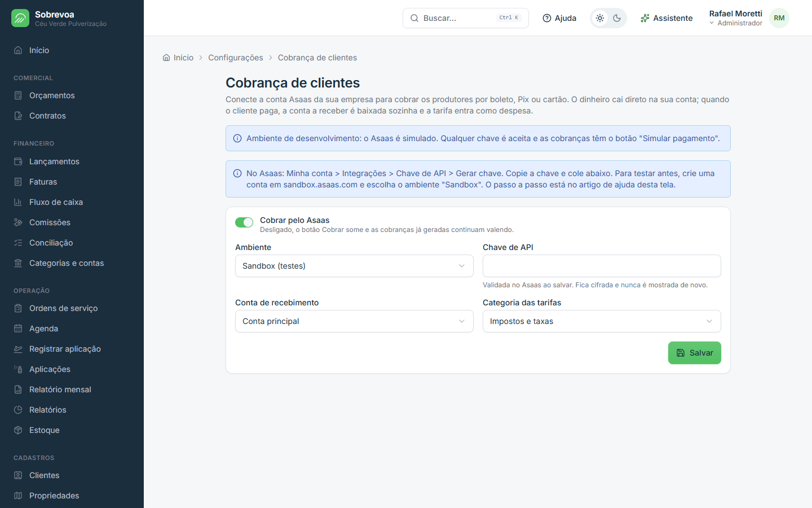Click the Chave de API input field
Image resolution: width=812 pixels, height=508 pixels.
click(602, 266)
